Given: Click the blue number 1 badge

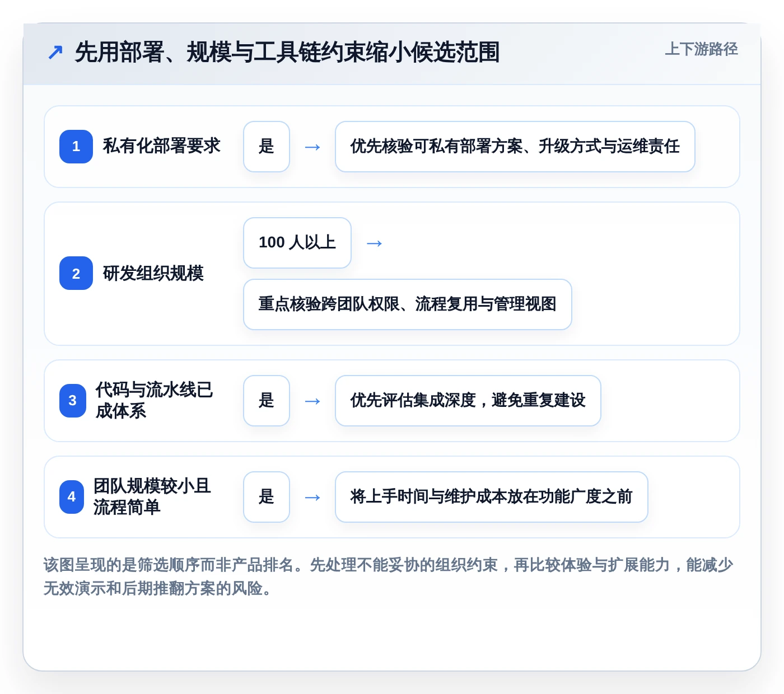Looking at the screenshot, I should tap(76, 147).
